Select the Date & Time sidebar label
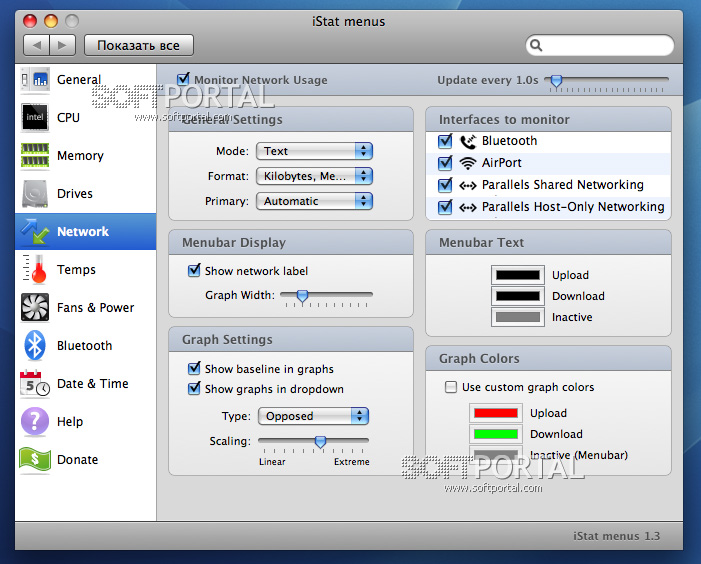701x564 pixels. (93, 383)
